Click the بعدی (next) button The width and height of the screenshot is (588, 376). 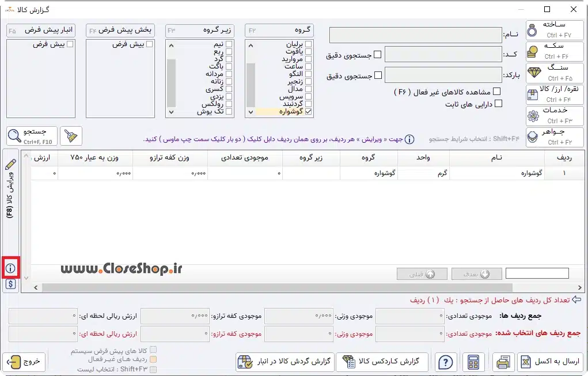pyautogui.click(x=477, y=274)
